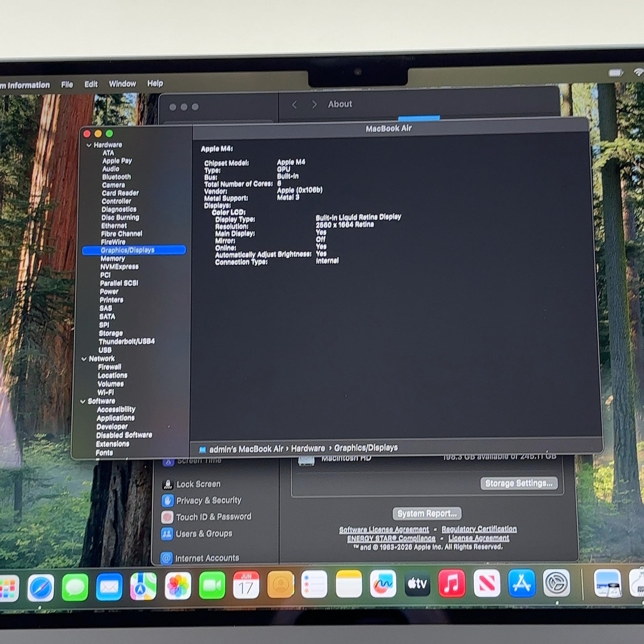Open the Software License Agreement link
644x644 pixels.
pyautogui.click(x=384, y=530)
